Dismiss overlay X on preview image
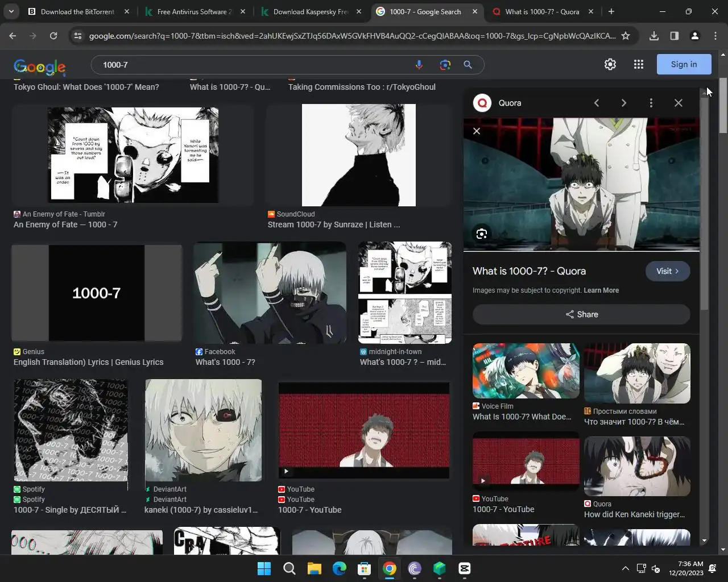The height and width of the screenshot is (582, 728). click(x=477, y=131)
